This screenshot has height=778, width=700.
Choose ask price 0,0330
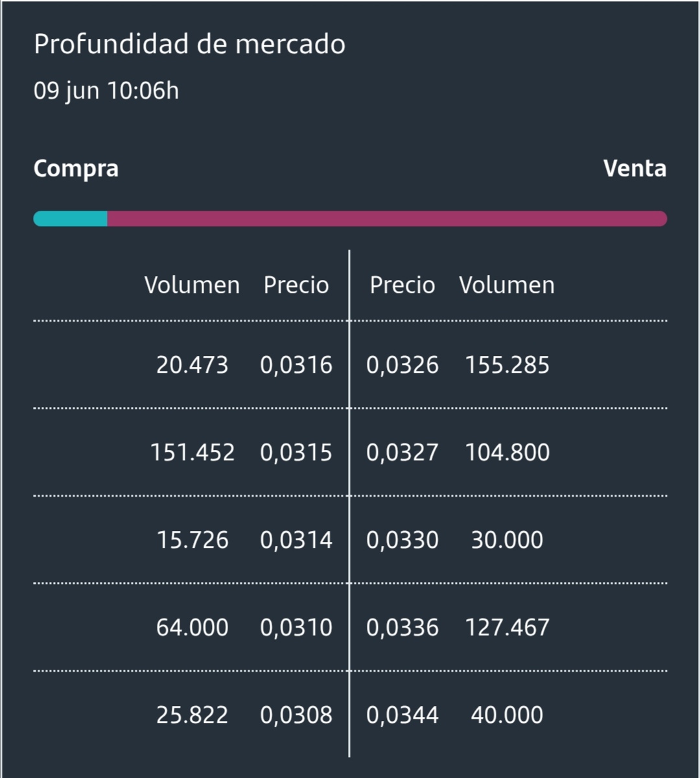tap(402, 540)
